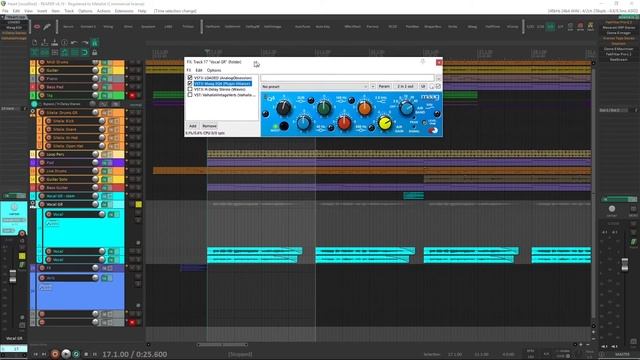Disable the first FX in the chain list
Screen dimensions: 640x360
190,78
